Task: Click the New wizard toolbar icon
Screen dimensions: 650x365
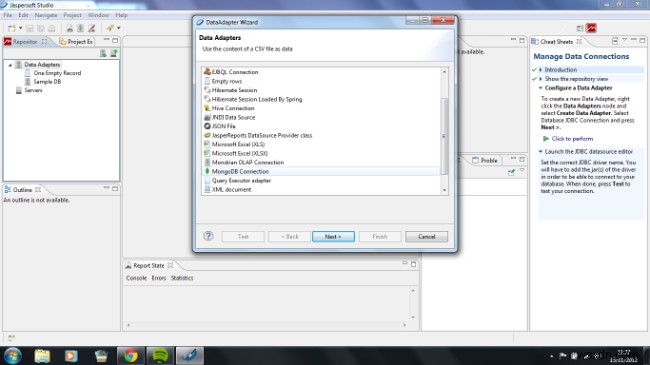Action: coord(12,28)
